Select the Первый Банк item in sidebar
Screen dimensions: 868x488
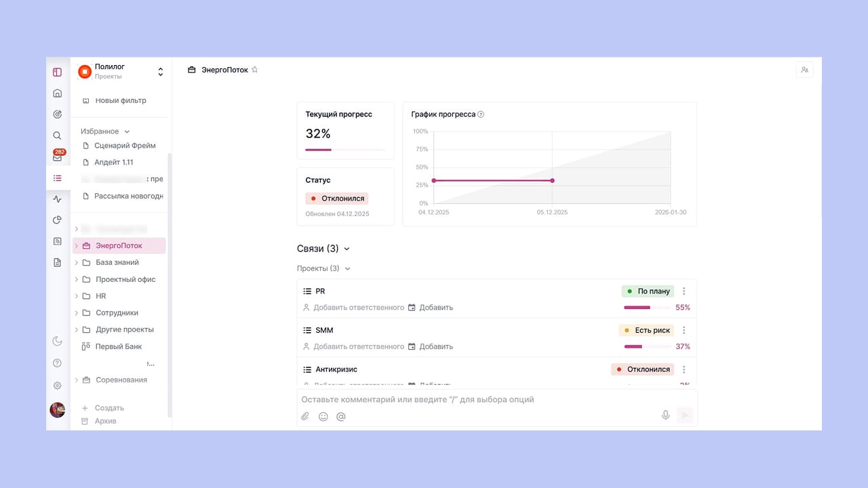tap(119, 346)
